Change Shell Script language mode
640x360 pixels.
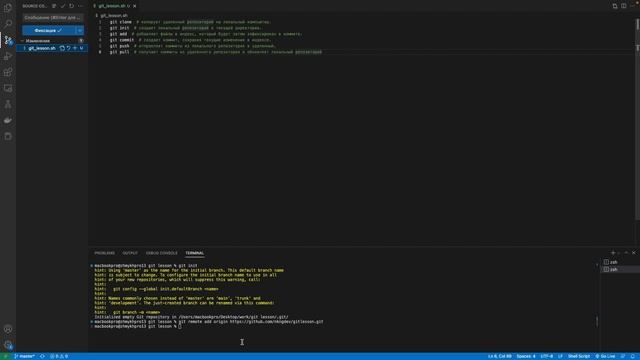click(579, 356)
